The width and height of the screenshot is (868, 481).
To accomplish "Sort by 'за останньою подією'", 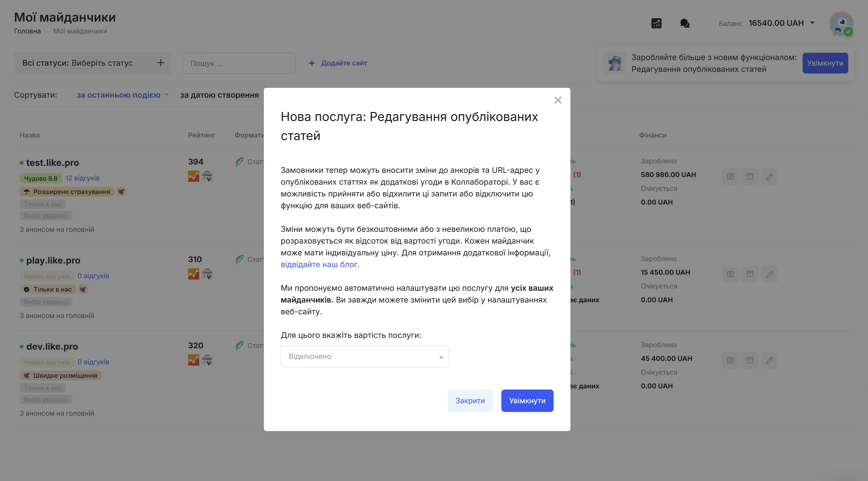I will pyautogui.click(x=119, y=95).
